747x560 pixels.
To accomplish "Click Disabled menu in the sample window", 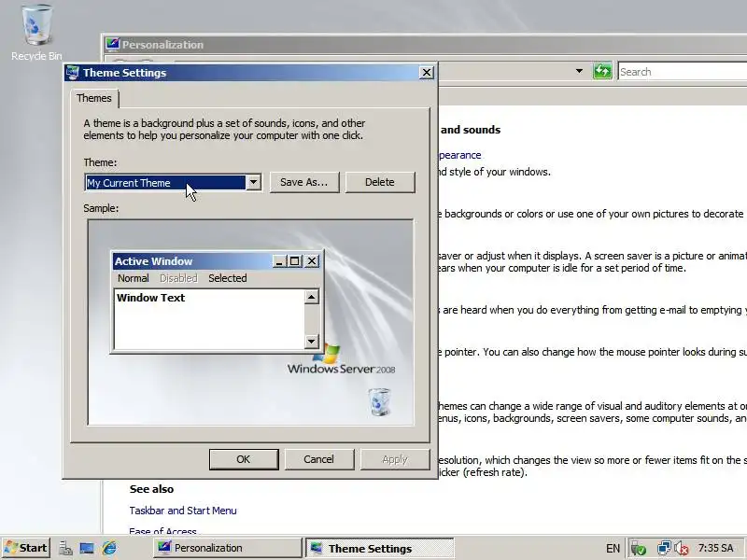I will pyautogui.click(x=178, y=278).
